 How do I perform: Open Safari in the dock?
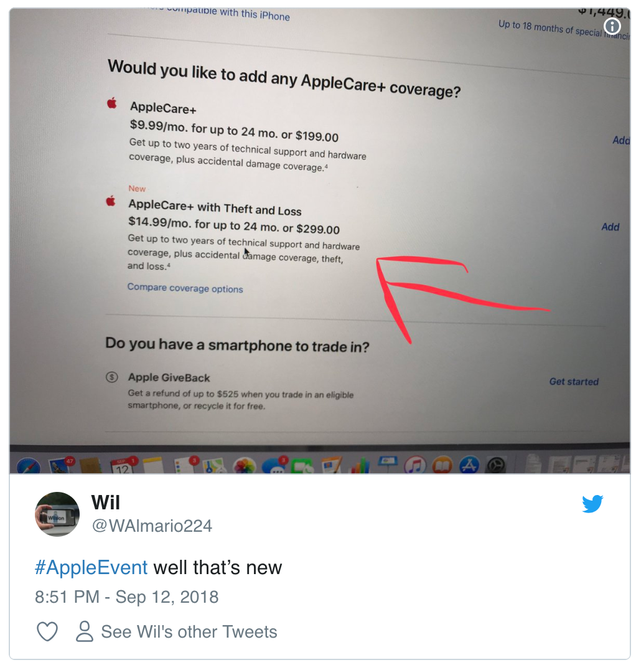pyautogui.click(x=29, y=466)
